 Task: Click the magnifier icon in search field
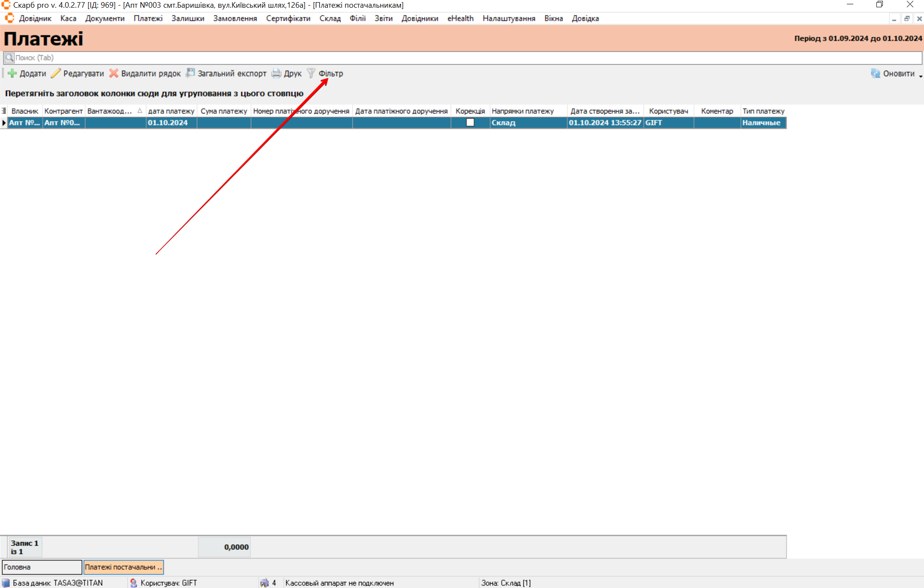[9, 58]
